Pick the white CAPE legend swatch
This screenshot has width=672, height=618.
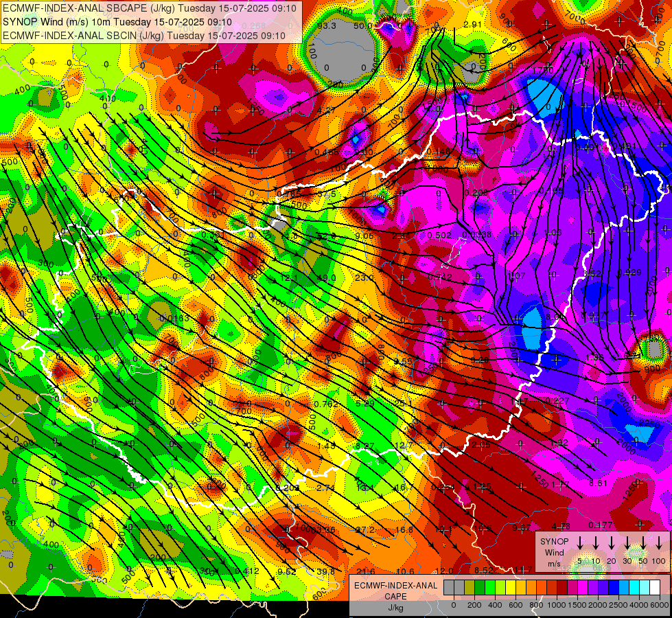[655, 588]
